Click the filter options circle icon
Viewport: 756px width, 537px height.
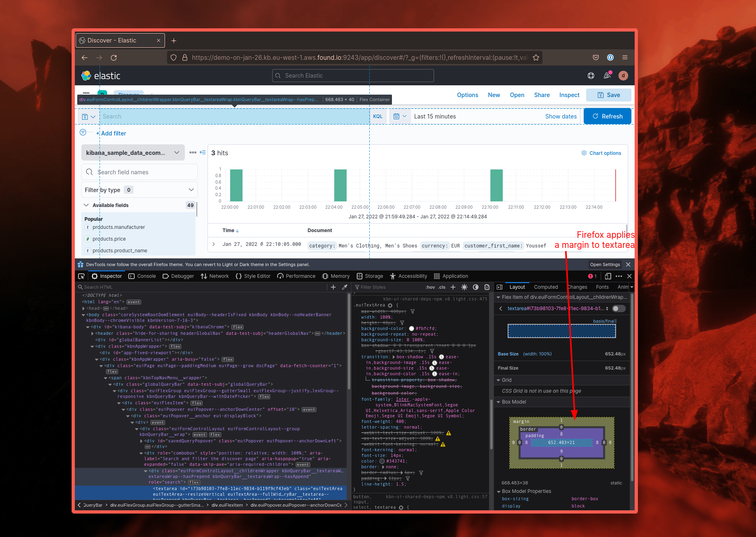point(83,133)
